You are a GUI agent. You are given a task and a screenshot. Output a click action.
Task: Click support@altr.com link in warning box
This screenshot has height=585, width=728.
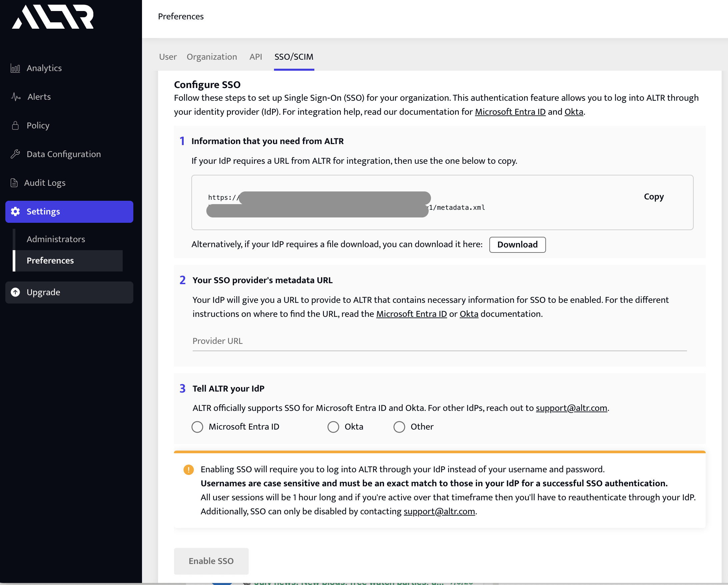(x=439, y=512)
